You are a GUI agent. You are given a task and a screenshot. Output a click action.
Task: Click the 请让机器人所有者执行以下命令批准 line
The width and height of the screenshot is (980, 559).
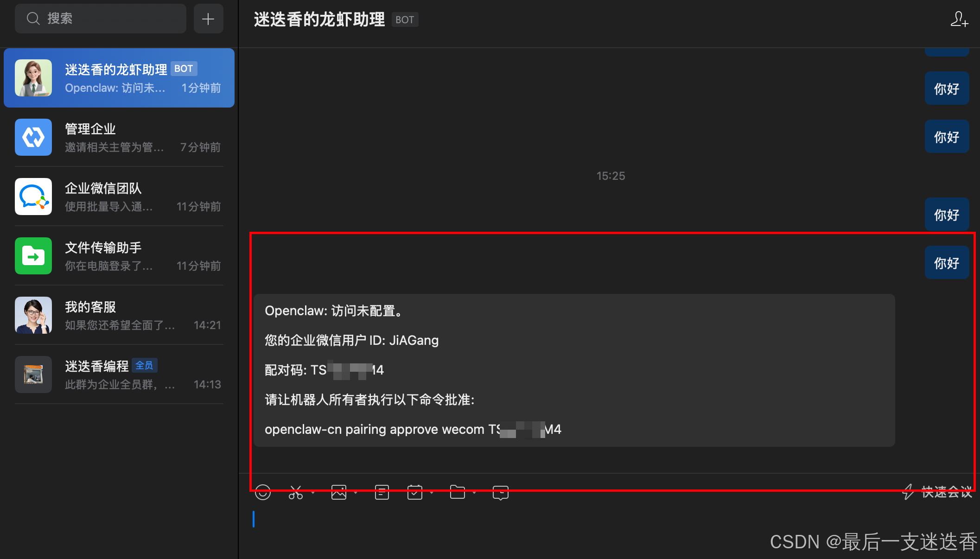[369, 400]
